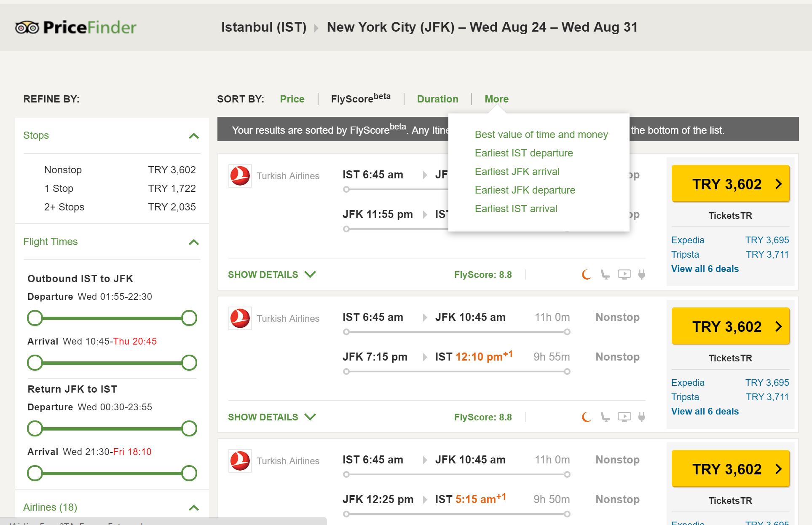Book second flight TRY 3,602 button
This screenshot has height=525, width=812.
coord(730,326)
